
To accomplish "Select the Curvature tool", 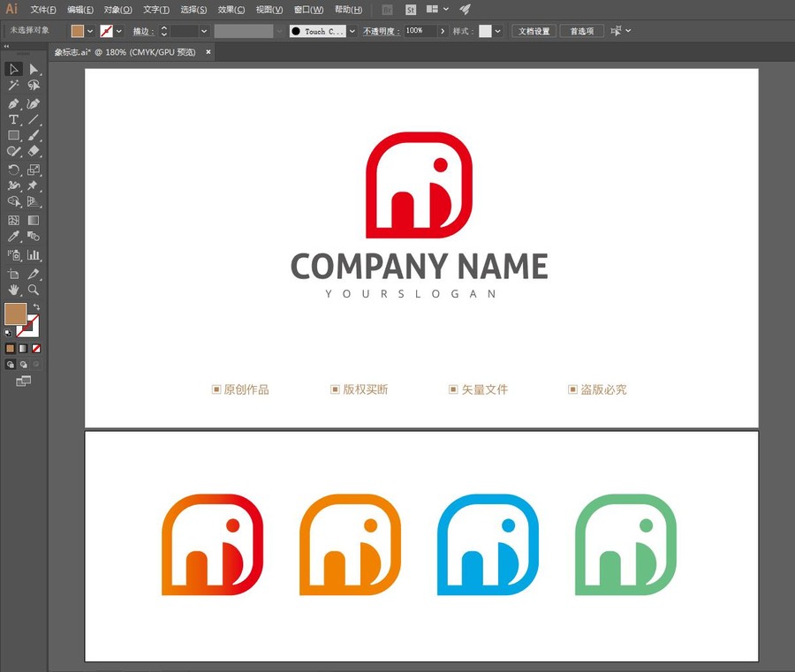I will (34, 104).
